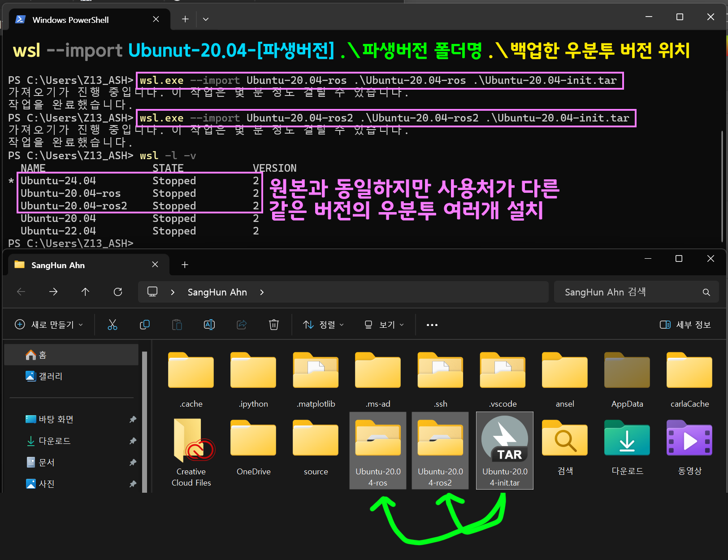The height and width of the screenshot is (560, 728).
Task: Click the Copy icon in Explorer toolbar
Action: [144, 325]
